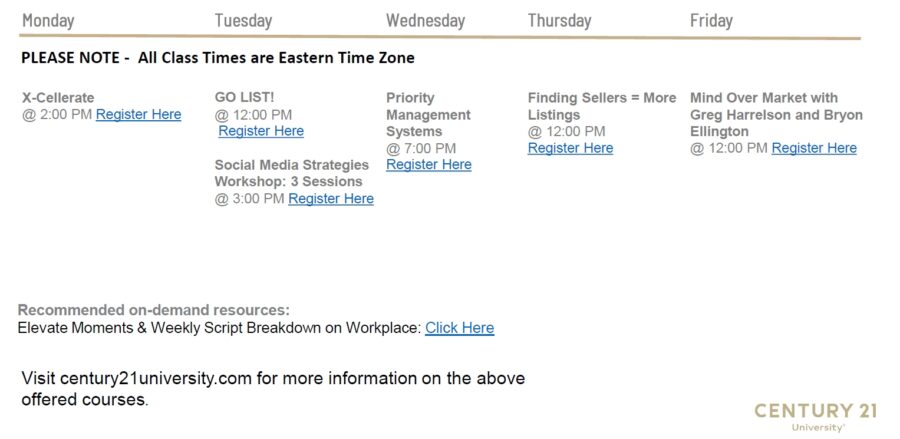Open Register Here link for GO LIST!
The width and height of the screenshot is (900, 439).
click(261, 131)
